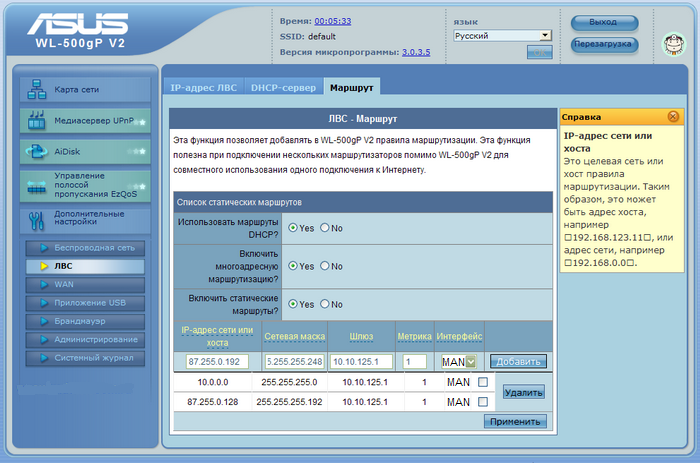Click arrow icon next to WAN
Viewport: 700px width, 463px height.
(44, 284)
